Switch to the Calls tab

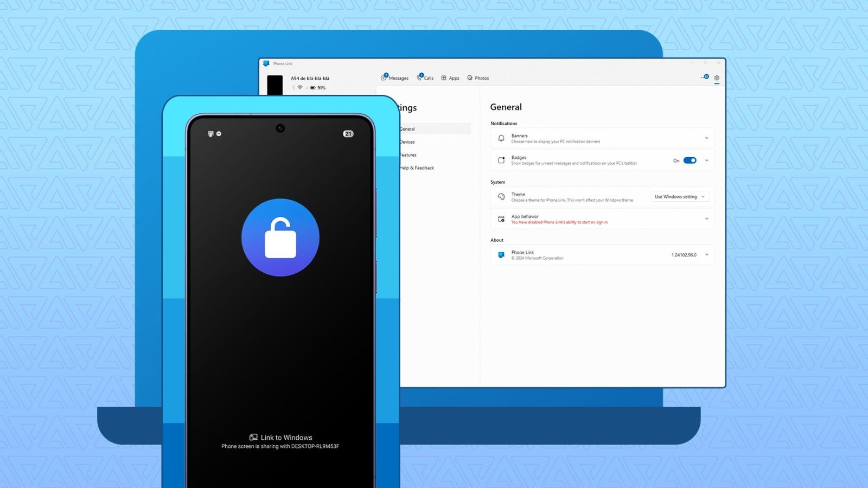point(425,78)
